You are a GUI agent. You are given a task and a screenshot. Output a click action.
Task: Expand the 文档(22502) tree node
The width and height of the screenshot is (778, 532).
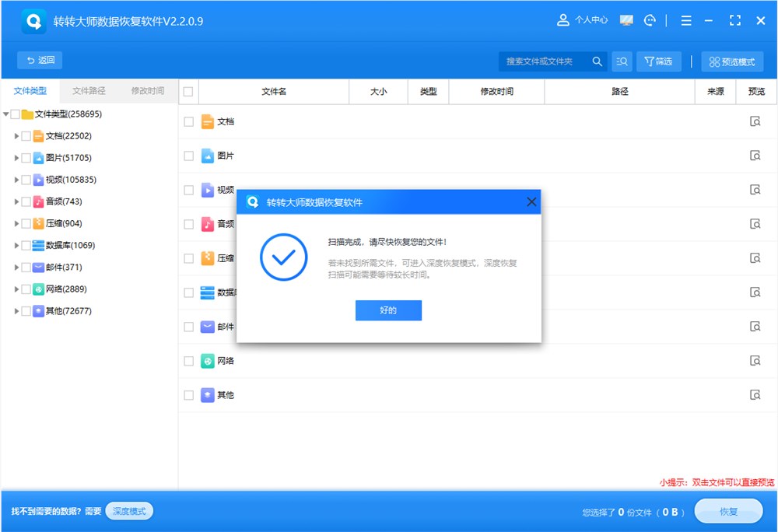(x=16, y=136)
